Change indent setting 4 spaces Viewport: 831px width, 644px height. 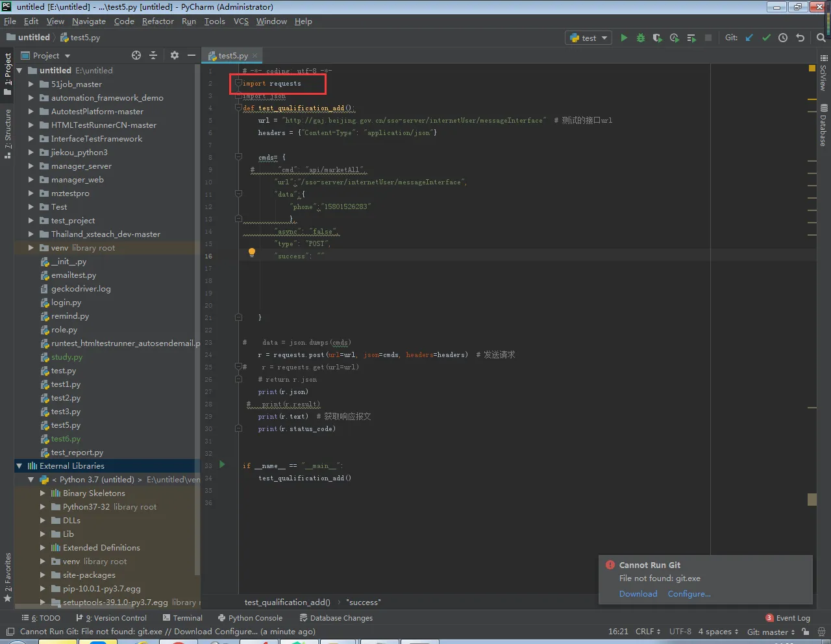point(718,632)
